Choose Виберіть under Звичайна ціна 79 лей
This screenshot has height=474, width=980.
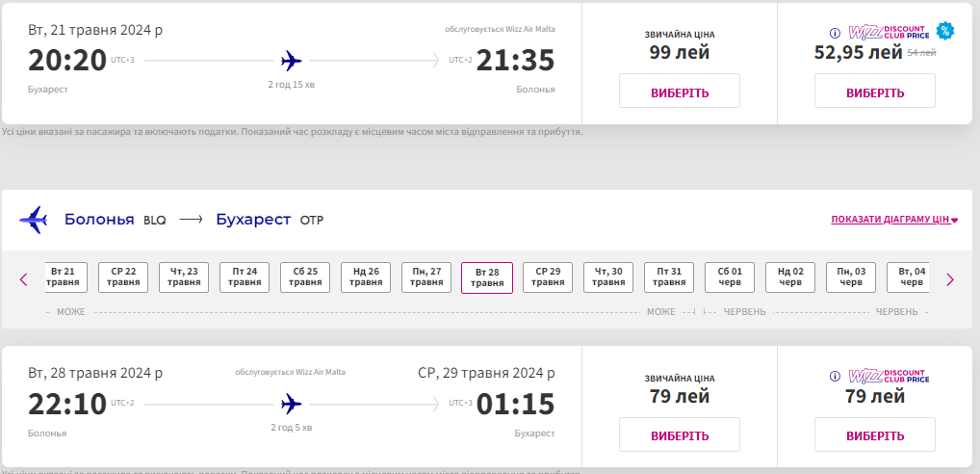[x=680, y=435]
